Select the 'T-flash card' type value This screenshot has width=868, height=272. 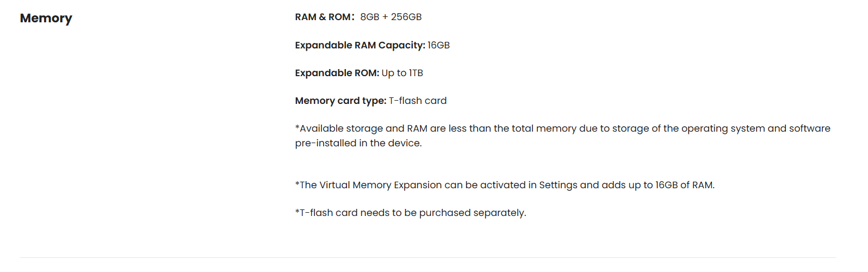point(417,101)
